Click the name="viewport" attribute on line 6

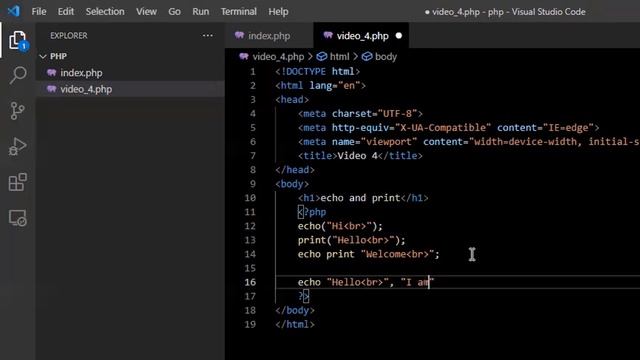tap(374, 142)
